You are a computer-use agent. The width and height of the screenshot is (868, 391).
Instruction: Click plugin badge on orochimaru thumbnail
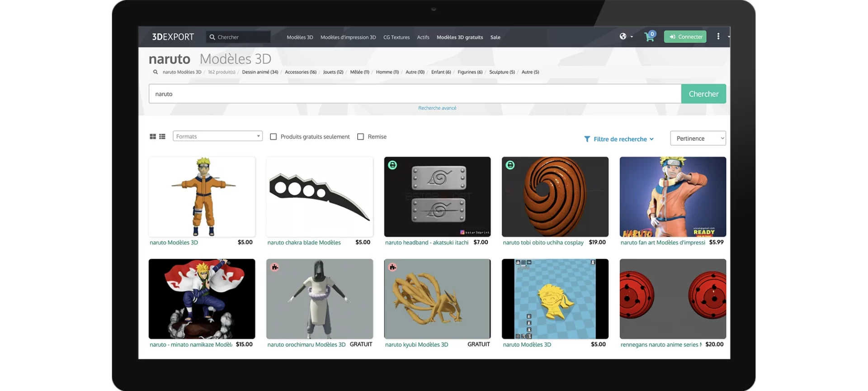coord(275,267)
